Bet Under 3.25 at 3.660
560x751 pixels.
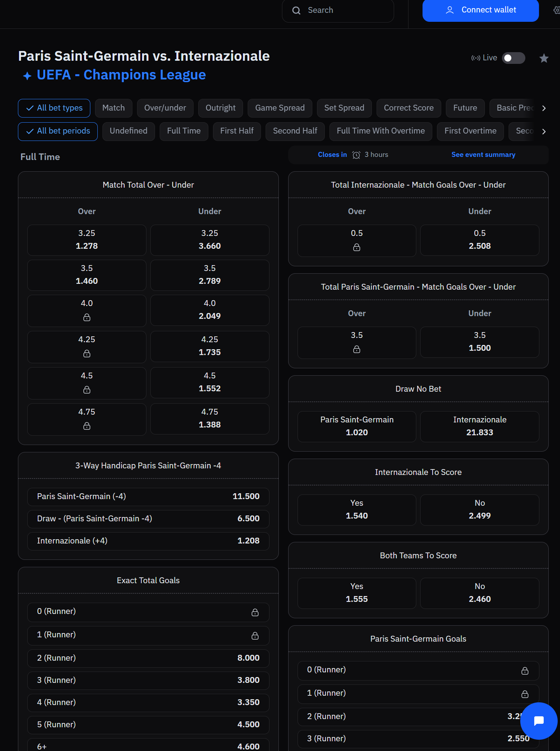coord(210,240)
